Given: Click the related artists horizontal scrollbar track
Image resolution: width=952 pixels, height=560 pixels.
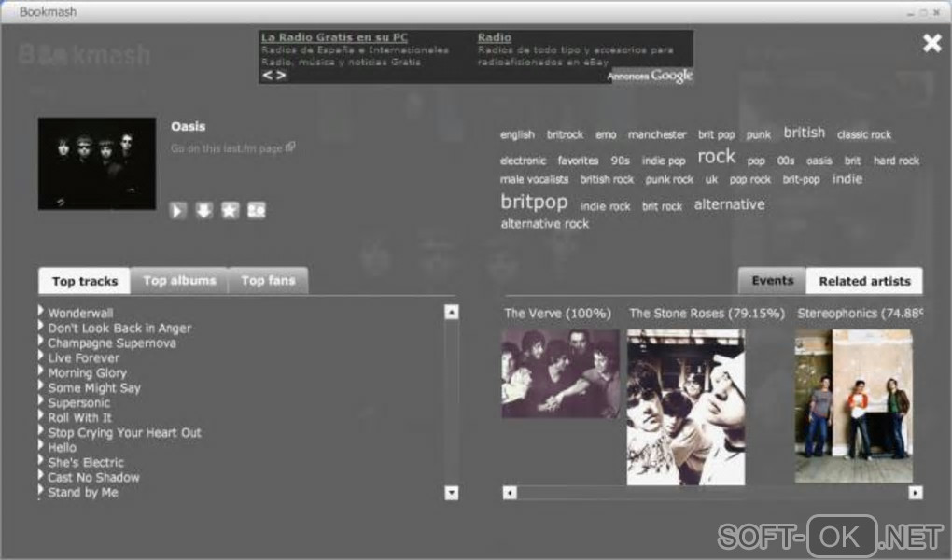Looking at the screenshot, I should click(713, 493).
